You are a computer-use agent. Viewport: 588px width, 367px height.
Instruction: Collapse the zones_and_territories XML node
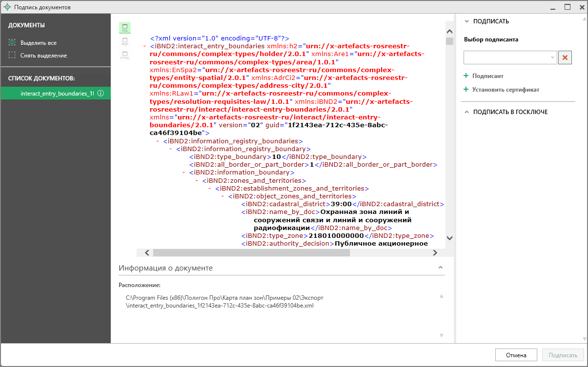point(197,180)
